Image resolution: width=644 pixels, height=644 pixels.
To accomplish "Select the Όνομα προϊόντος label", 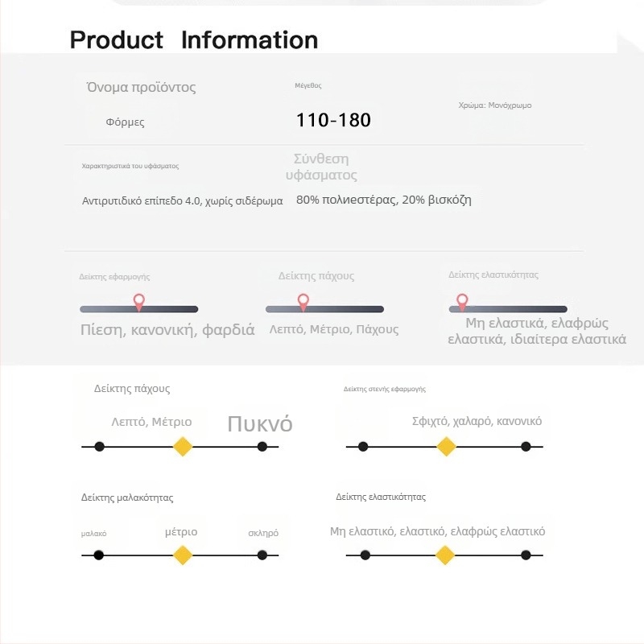I will tap(141, 87).
